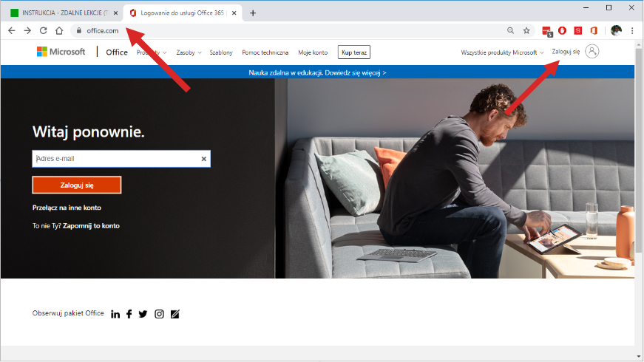Click the browser forward arrow
Screen dimensions: 644x362
coord(27,30)
